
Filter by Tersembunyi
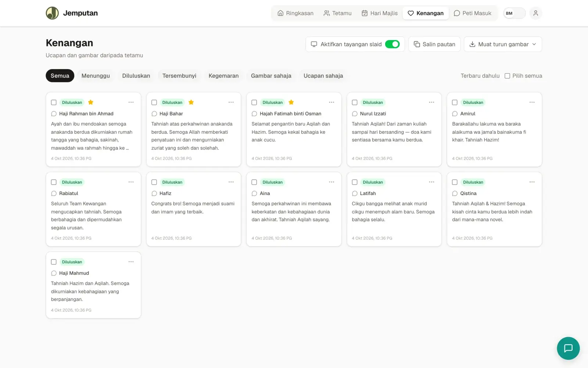point(179,76)
